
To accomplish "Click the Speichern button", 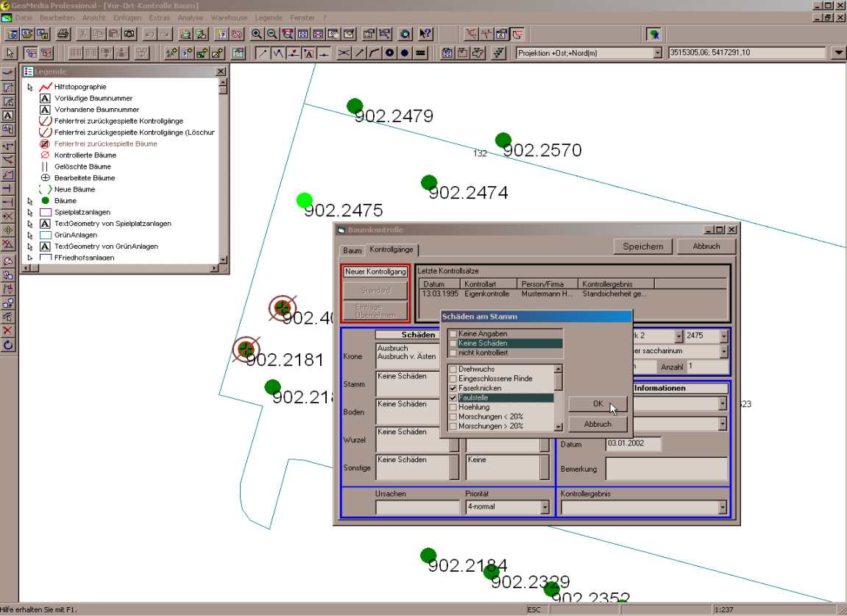I will pos(642,247).
